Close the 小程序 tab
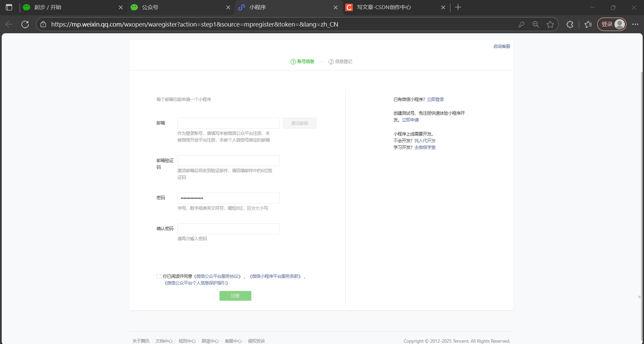Viewport: 644px width, 344px height. pyautogui.click(x=336, y=7)
